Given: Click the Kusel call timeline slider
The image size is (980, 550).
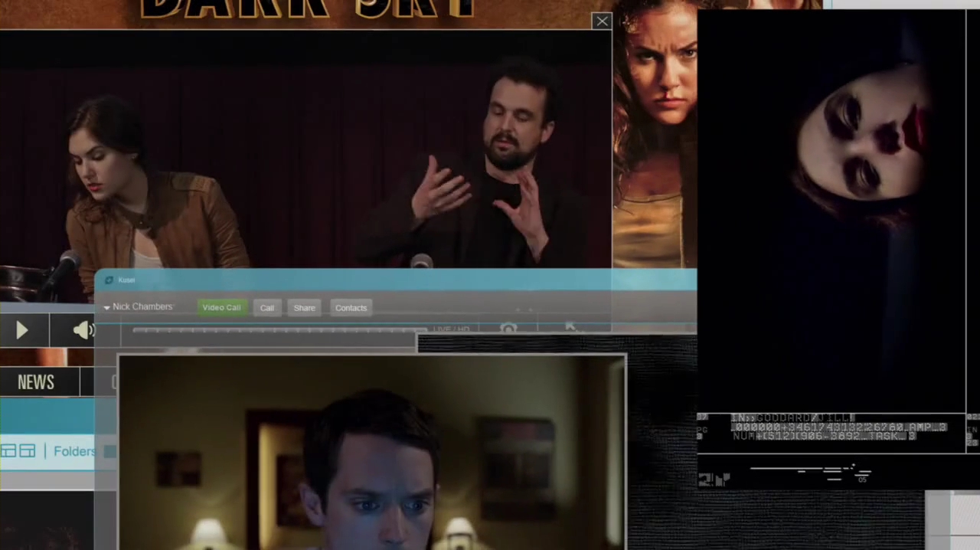Looking at the screenshot, I should coord(279,330).
